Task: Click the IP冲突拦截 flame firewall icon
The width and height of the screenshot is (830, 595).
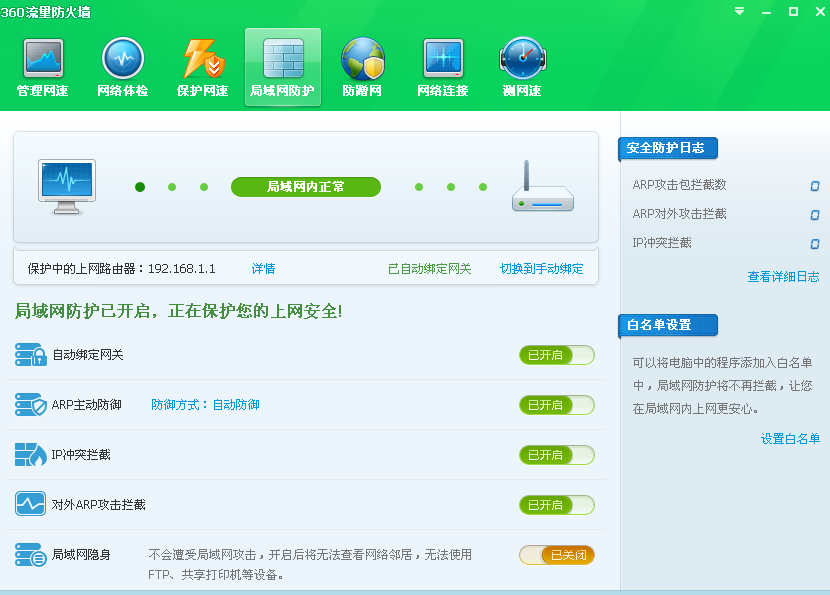Action: [31, 455]
